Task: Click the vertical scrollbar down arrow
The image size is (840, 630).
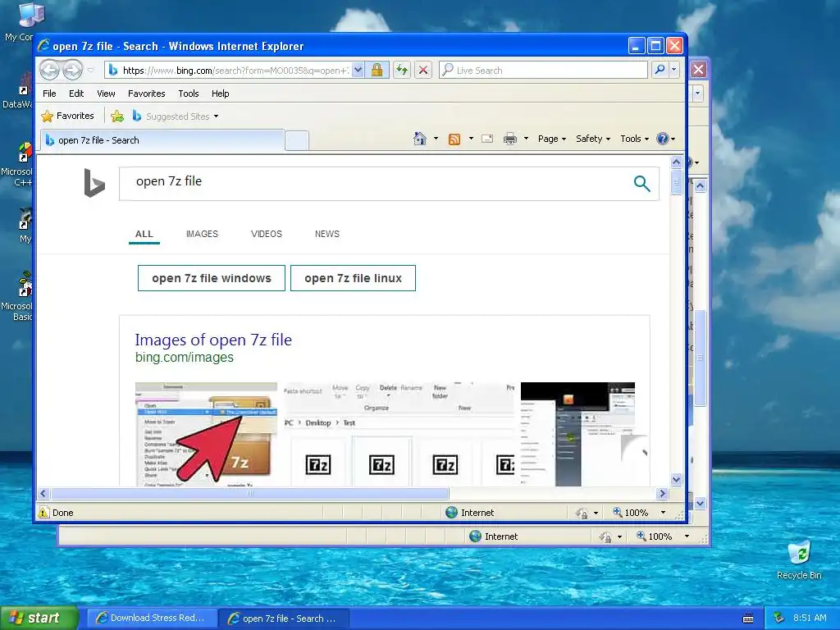Action: (x=676, y=479)
